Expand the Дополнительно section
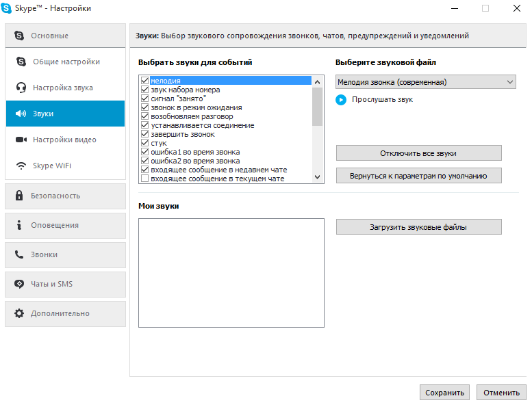 coord(65,314)
